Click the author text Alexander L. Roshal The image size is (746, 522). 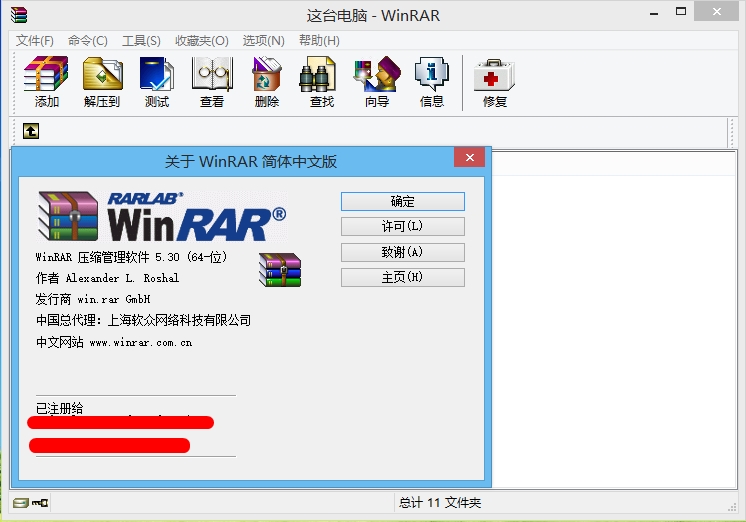click(x=122, y=278)
